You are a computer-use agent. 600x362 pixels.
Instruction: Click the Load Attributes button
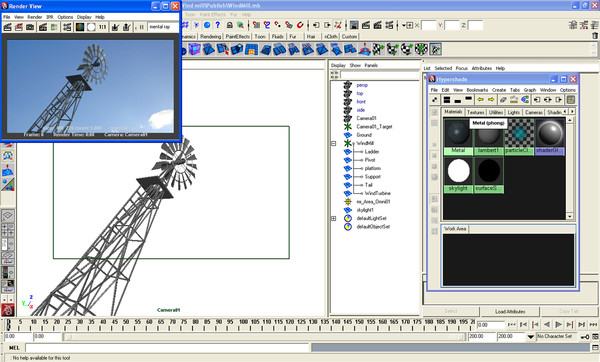pyautogui.click(x=510, y=311)
